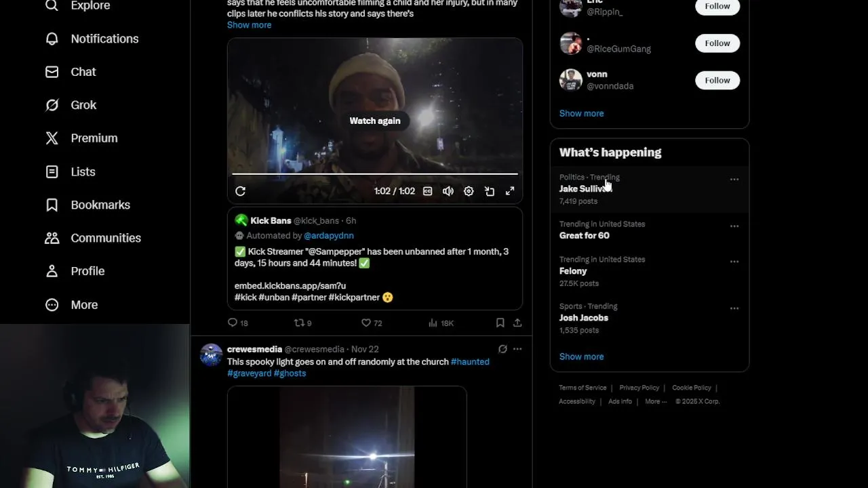The height and width of the screenshot is (488, 868).
Task: Reply to the post with 18 replies
Action: pos(233,323)
